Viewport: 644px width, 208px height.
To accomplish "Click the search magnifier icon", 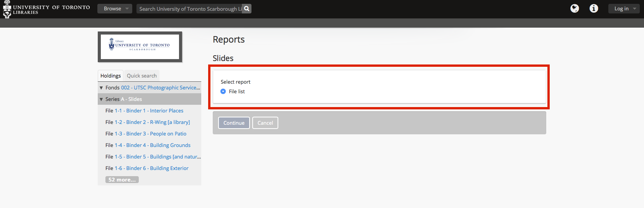I will click(x=247, y=8).
